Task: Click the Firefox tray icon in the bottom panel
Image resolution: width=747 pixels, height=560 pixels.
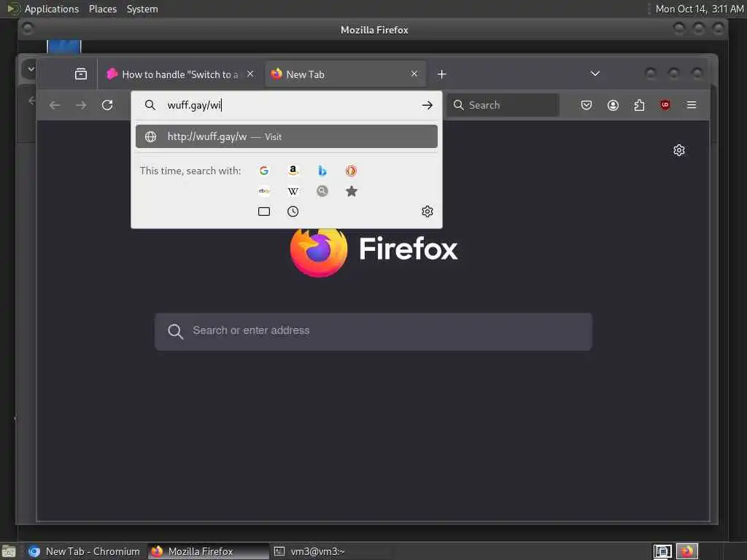Action: [687, 551]
